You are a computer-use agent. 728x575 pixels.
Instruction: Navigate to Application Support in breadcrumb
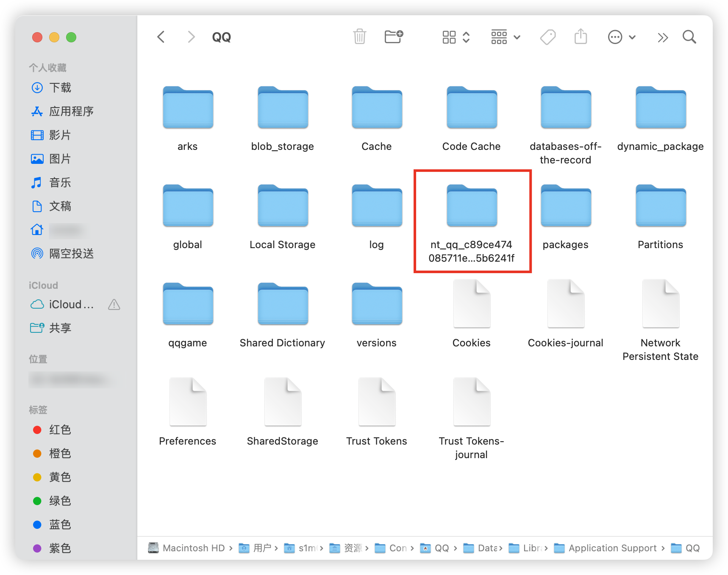(612, 547)
